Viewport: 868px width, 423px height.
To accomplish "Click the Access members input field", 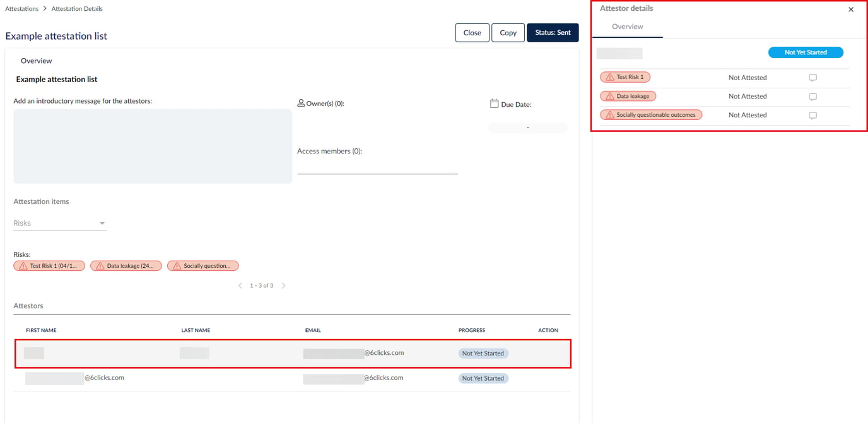I will (x=377, y=167).
